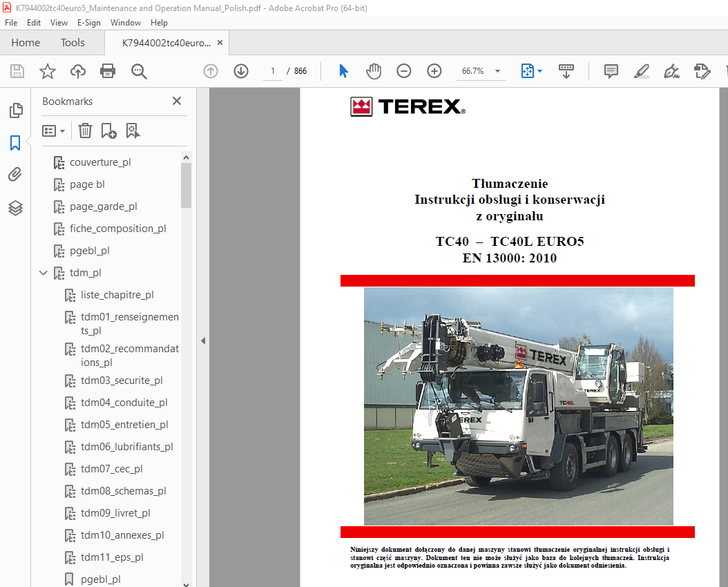Image resolution: width=728 pixels, height=587 pixels.
Task: Add a sticky note comment
Action: click(611, 71)
